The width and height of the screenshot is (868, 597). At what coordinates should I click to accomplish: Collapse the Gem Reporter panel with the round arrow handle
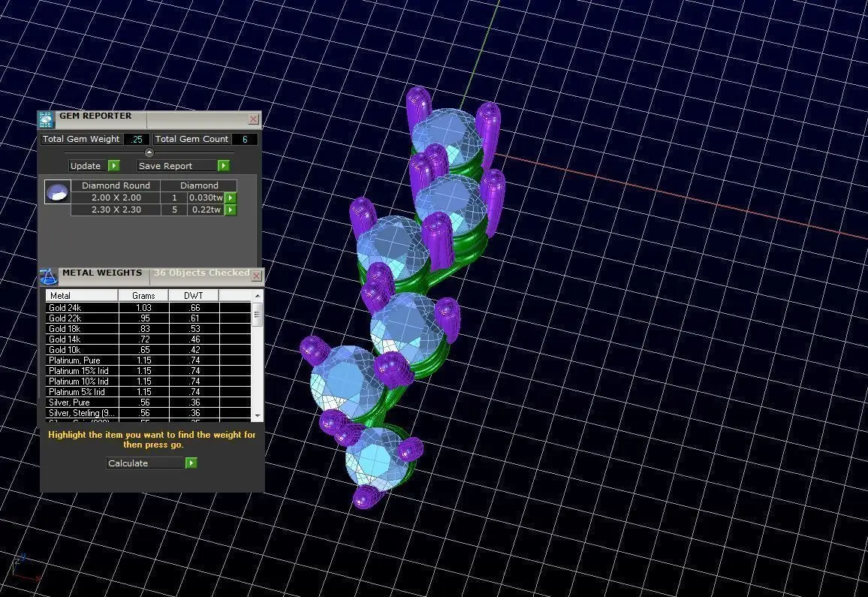(x=149, y=152)
